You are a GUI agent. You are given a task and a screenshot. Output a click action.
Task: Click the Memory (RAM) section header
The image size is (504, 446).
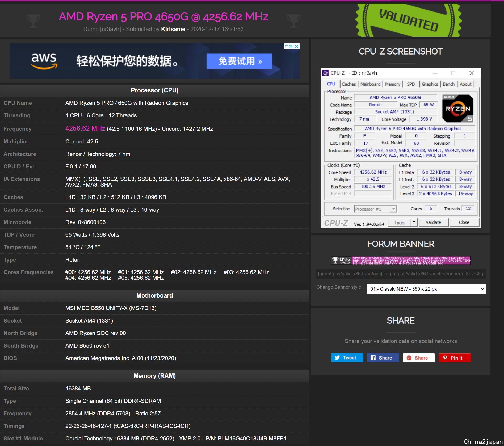155,376
